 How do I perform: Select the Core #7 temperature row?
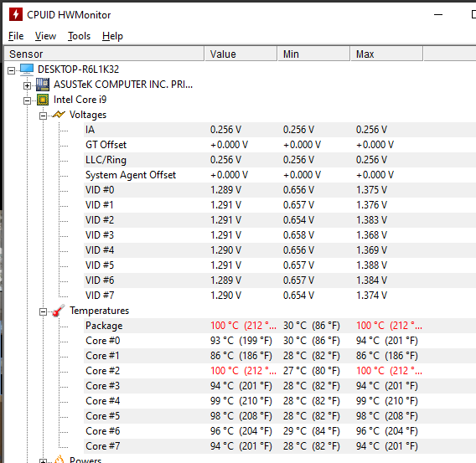279,446
